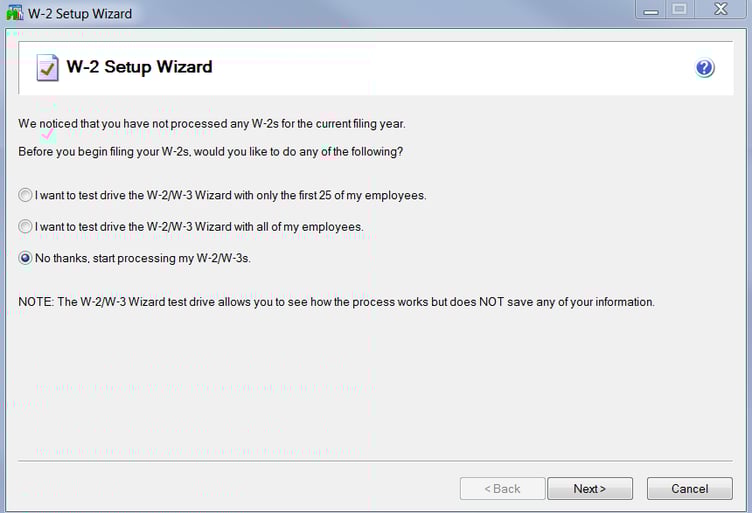Viewport: 752px width, 513px height.
Task: Minimize the W-2 Setup Wizard window
Action: coord(652,12)
